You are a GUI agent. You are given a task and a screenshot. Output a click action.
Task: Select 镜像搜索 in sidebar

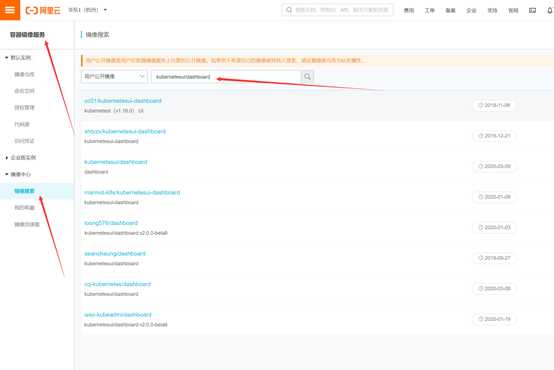tap(37, 191)
